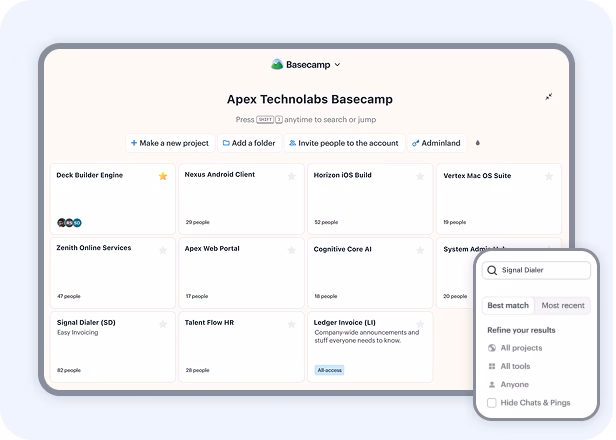This screenshot has height=440, width=616.
Task: Click '82 people' on Signal Dialer card
Action: tap(69, 370)
